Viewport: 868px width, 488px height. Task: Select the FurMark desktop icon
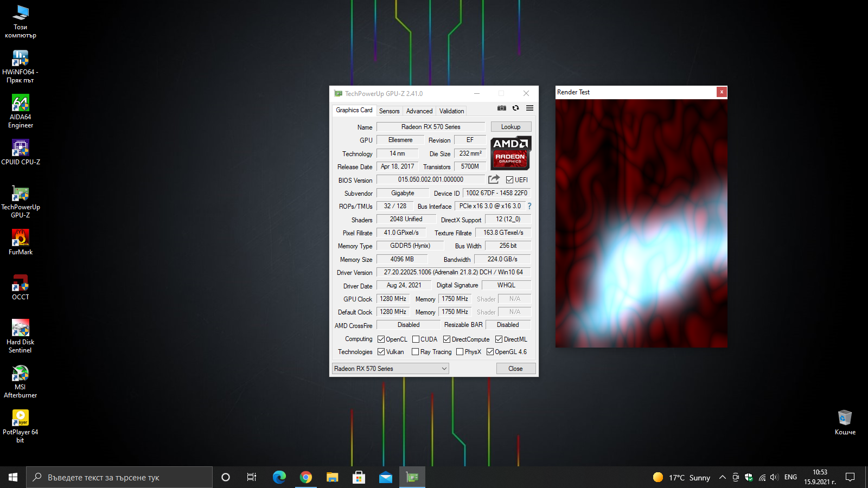tap(21, 242)
